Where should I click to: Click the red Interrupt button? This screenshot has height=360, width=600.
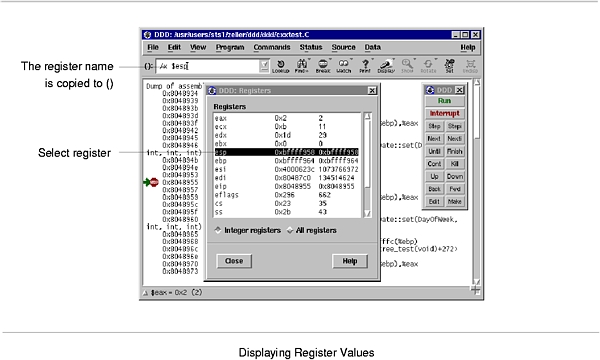[444, 113]
